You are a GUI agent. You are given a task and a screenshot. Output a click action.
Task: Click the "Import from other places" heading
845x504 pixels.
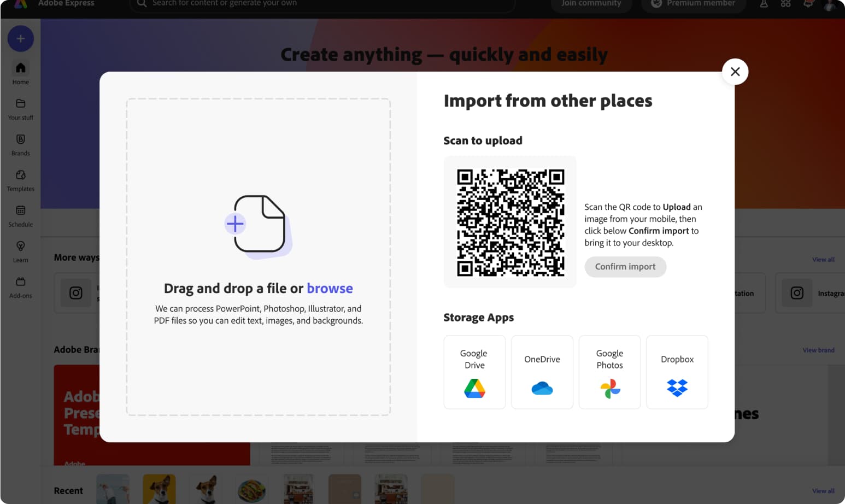pos(548,101)
